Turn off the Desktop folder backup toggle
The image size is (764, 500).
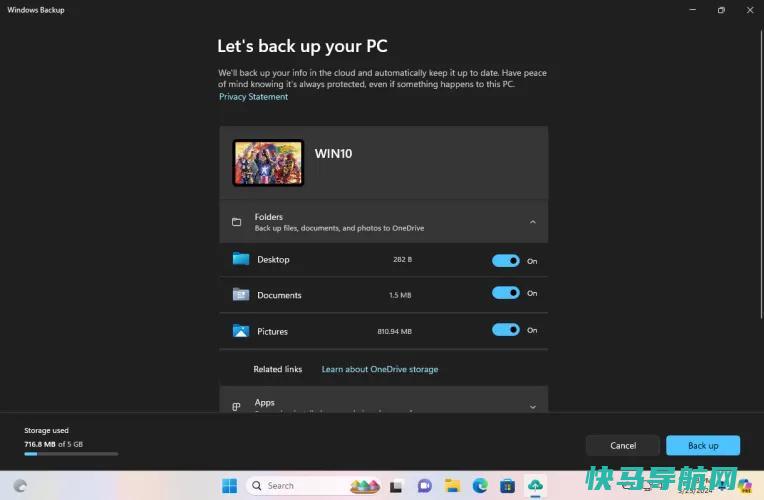(x=506, y=261)
